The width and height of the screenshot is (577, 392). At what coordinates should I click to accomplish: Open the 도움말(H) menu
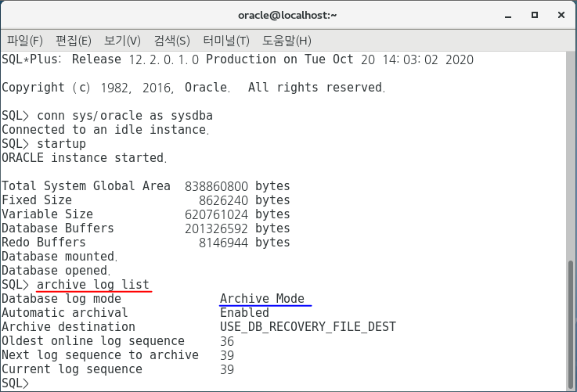(x=287, y=40)
